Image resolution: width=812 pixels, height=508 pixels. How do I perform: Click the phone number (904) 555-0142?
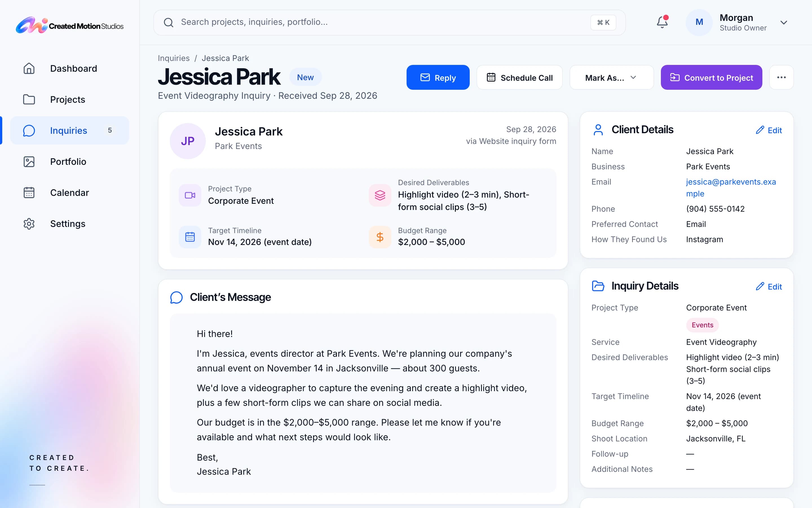pyautogui.click(x=715, y=209)
